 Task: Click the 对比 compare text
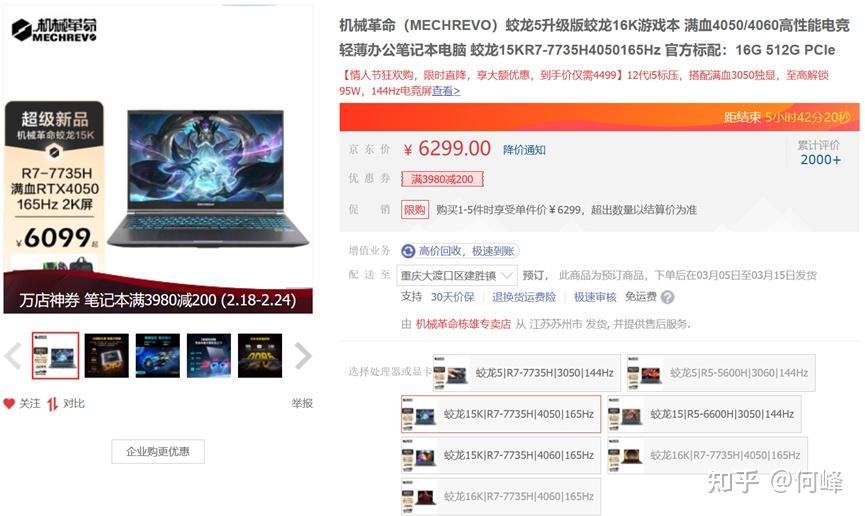tap(73, 403)
